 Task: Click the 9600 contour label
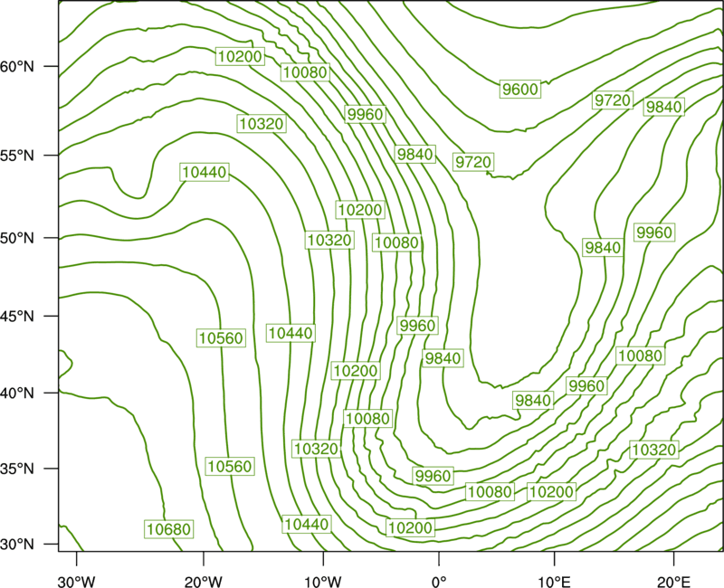pos(519,89)
